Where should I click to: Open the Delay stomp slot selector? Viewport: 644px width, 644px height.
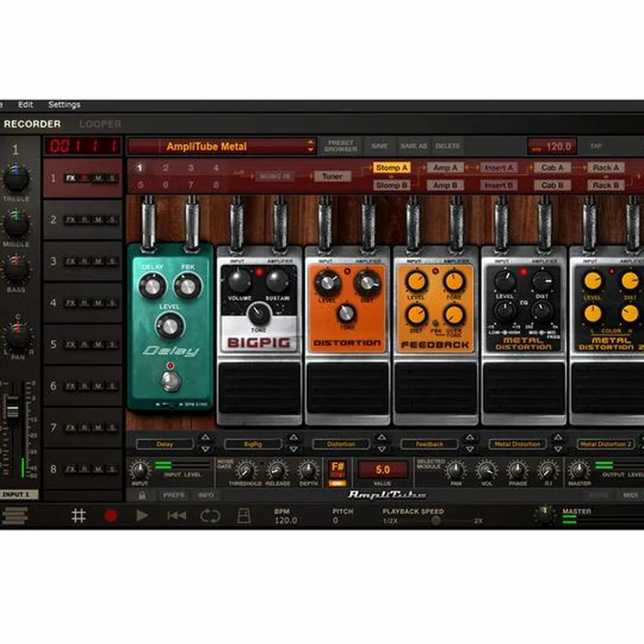(x=165, y=444)
